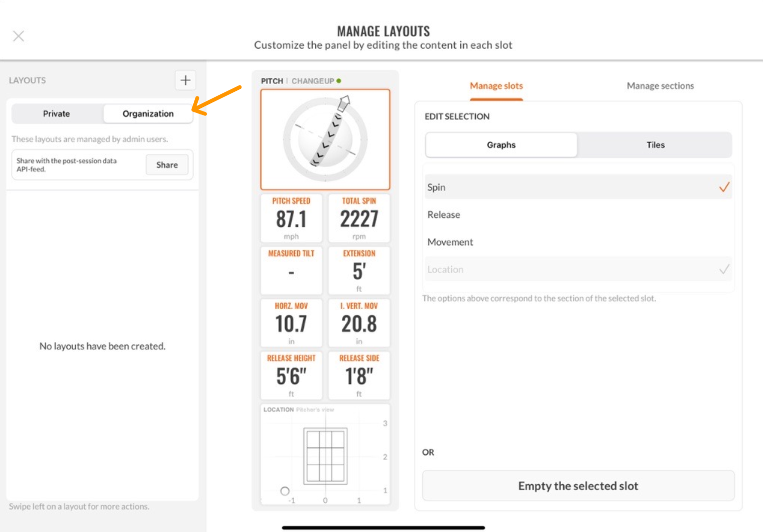This screenshot has height=532, width=763.
Task: Click the EDIT SELECTION heading
Action: pos(457,116)
